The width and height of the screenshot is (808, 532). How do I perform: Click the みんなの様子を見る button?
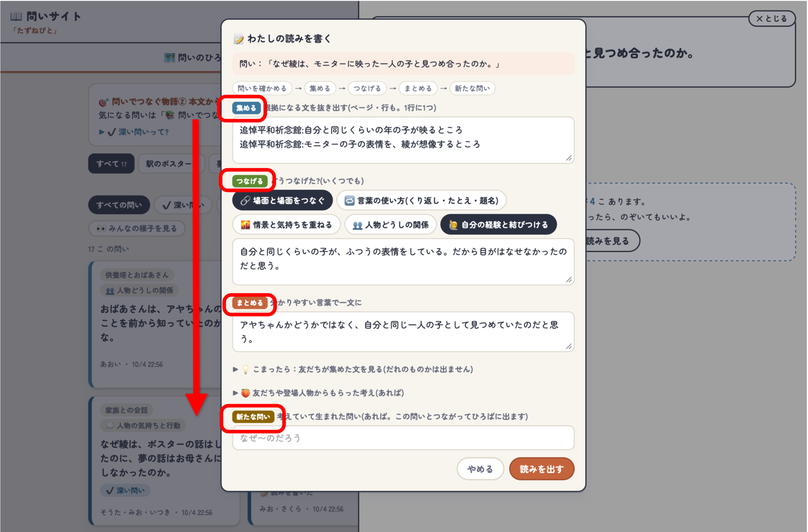(x=137, y=229)
